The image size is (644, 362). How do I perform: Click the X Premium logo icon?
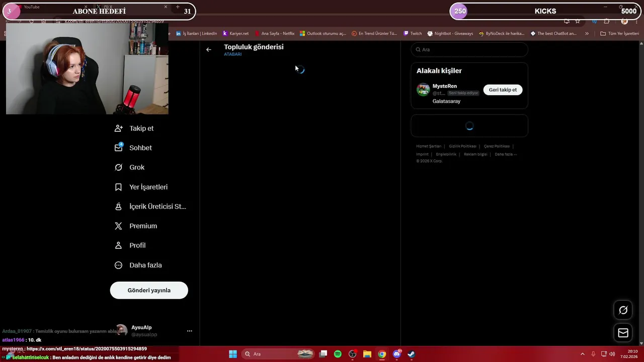(x=119, y=226)
